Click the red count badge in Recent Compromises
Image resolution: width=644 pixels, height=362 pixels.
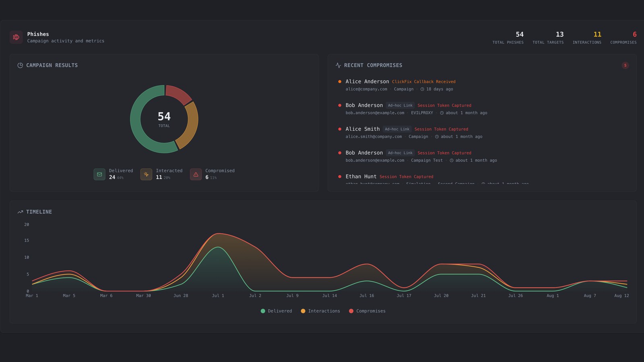[625, 65]
